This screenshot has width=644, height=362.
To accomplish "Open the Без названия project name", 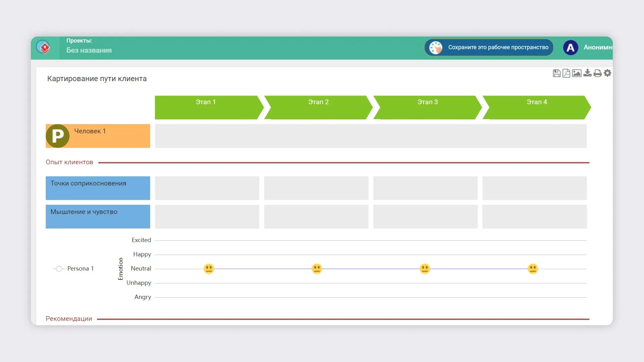I will point(89,50).
